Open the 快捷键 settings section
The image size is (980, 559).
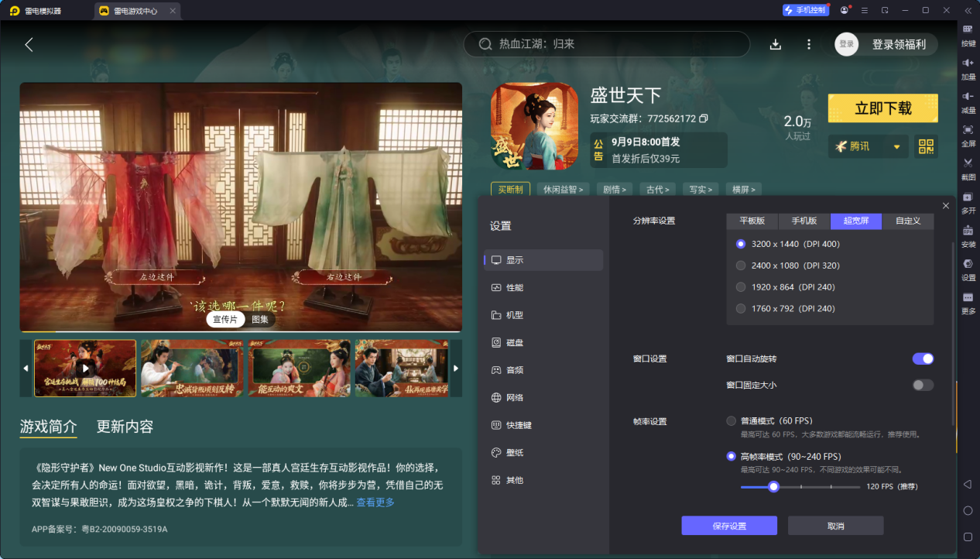click(x=543, y=425)
